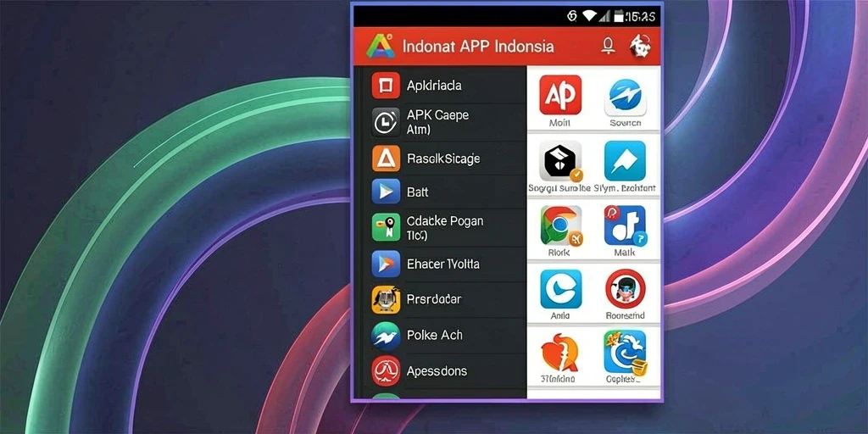Open the orange heart app tile
This screenshot has width=868, height=434.
coord(559,353)
